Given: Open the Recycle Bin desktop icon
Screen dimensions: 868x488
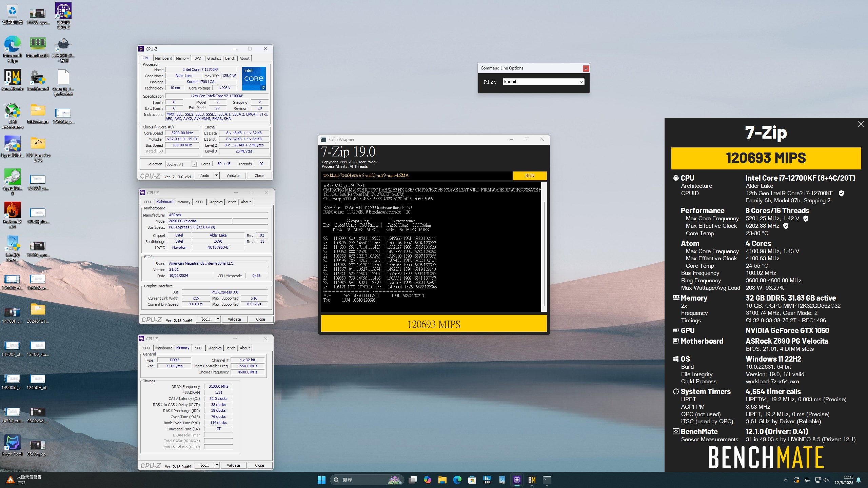Looking at the screenshot, I should [x=13, y=15].
